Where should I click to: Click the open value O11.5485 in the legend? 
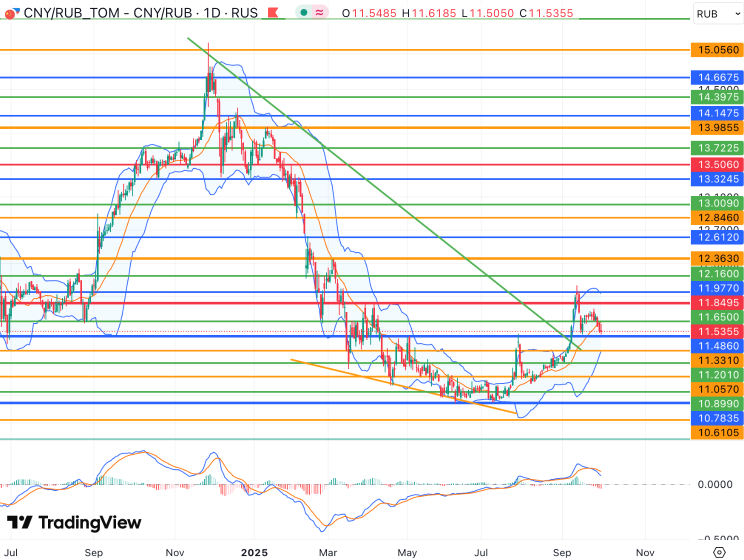coord(369,13)
